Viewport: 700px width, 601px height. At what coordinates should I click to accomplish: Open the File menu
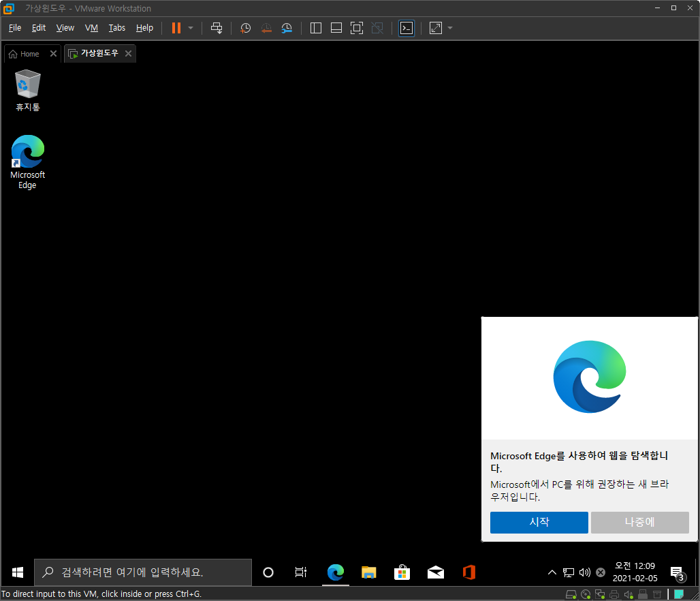[x=15, y=28]
